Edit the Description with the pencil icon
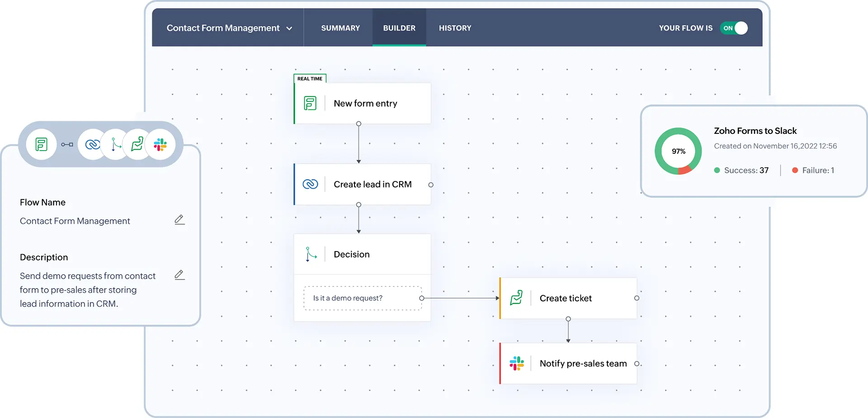The image size is (868, 418). point(179,275)
